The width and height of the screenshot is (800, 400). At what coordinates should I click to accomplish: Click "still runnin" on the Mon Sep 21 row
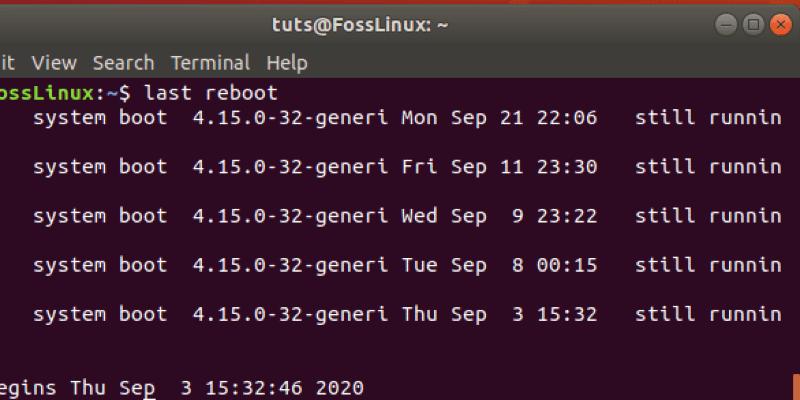[708, 118]
